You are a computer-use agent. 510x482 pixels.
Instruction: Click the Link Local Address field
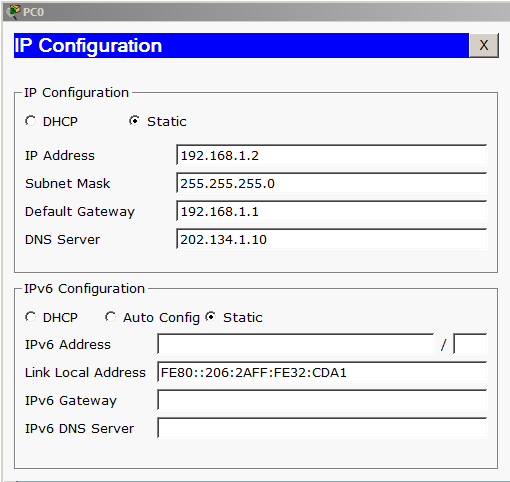click(322, 372)
